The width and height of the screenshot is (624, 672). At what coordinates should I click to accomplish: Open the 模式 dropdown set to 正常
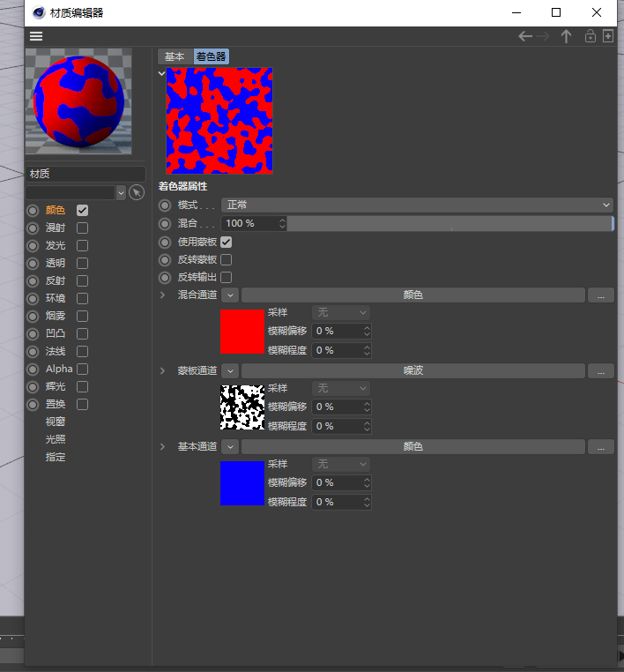click(x=416, y=205)
